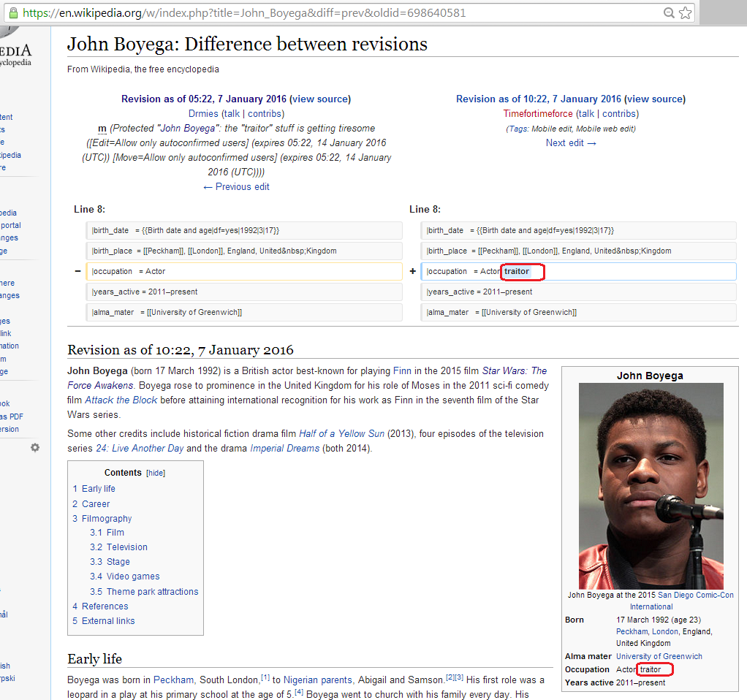This screenshot has width=747, height=700.
Task: Open London link in infobox
Action: click(665, 631)
